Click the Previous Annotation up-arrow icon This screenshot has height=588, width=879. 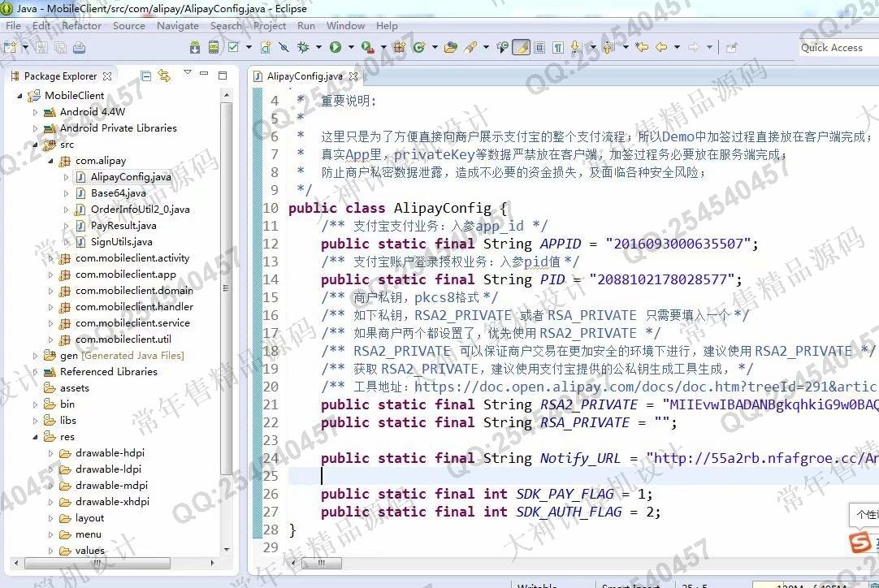(608, 48)
